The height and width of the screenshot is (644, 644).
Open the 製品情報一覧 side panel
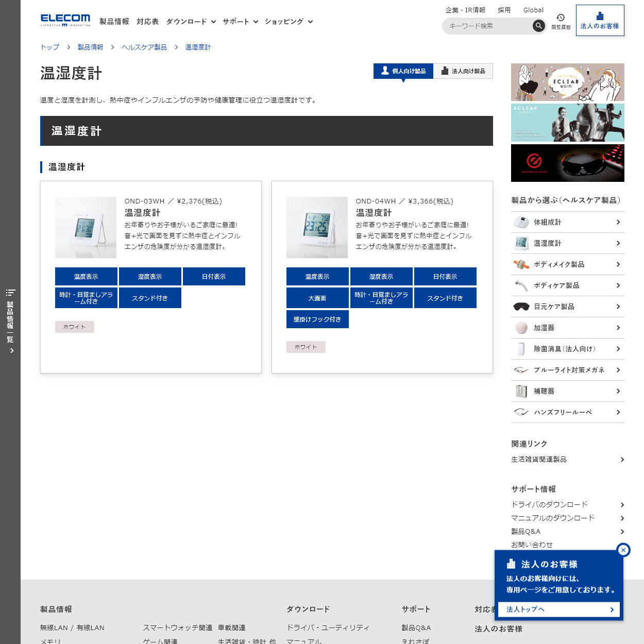[x=10, y=319]
